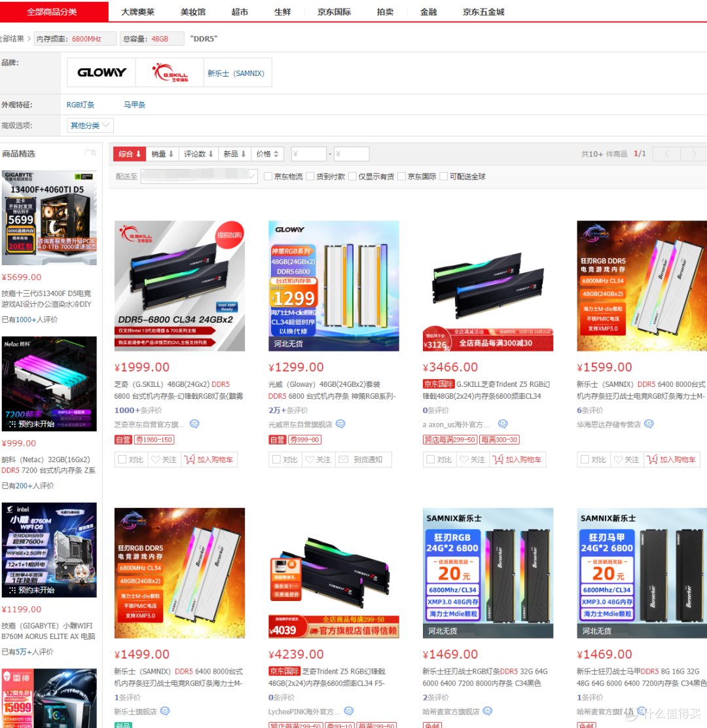The height and width of the screenshot is (728, 707).
Task: Click maximum price input field
Action: [x=352, y=154]
